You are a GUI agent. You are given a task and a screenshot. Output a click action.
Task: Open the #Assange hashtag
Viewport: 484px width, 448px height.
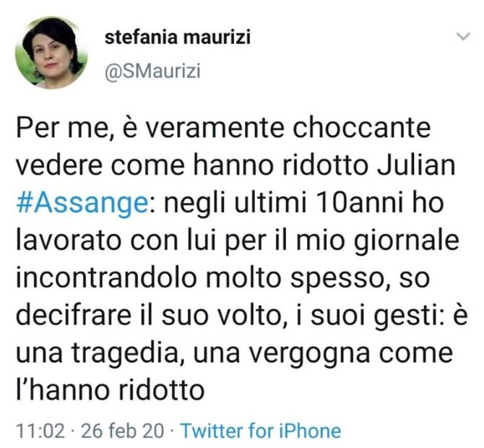[x=82, y=204]
